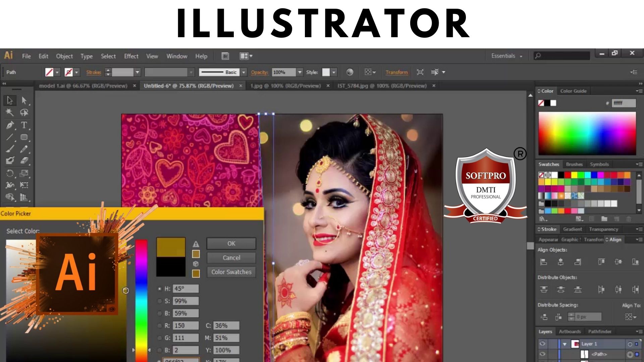This screenshot has height=362, width=644.
Task: Open the Basic brush definition dropdown
Action: click(244, 72)
